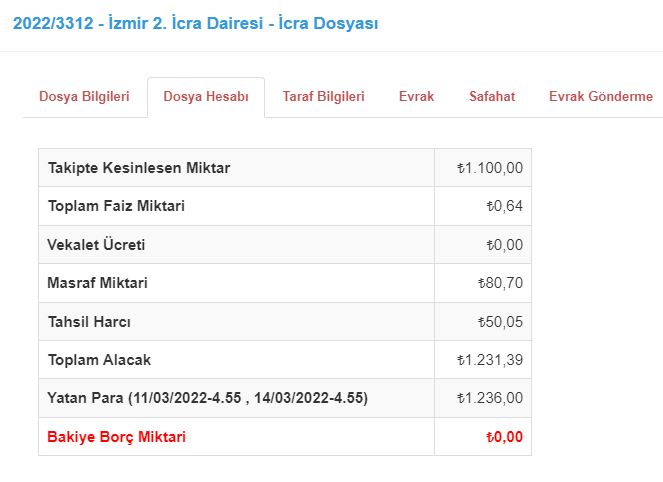The height and width of the screenshot is (482, 663).
Task: Select the Vekalet Ücreti row label
Action: (x=96, y=245)
